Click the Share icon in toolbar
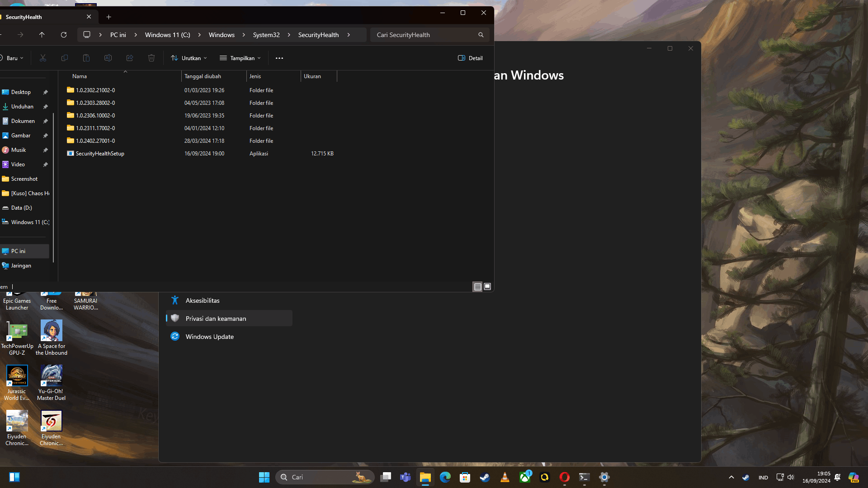868x488 pixels. click(130, 58)
